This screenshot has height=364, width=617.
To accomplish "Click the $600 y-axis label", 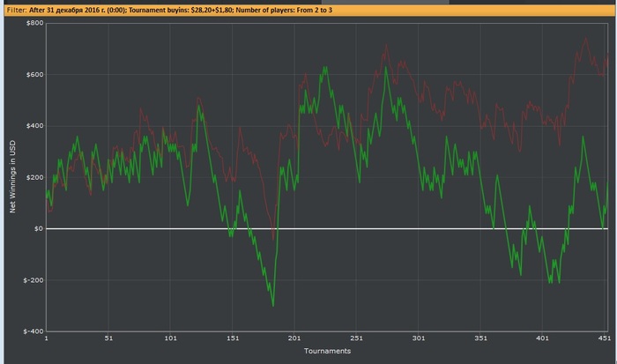I will pos(34,75).
